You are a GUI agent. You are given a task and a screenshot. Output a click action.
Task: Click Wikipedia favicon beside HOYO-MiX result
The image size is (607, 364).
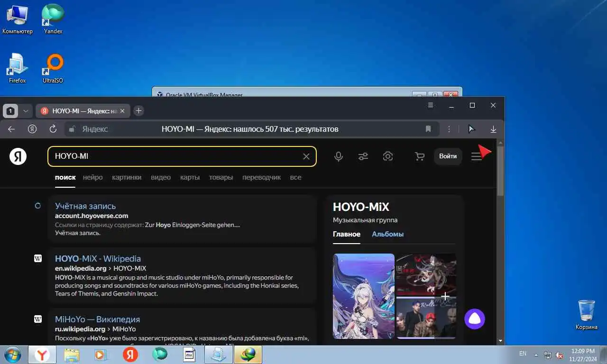(x=38, y=259)
